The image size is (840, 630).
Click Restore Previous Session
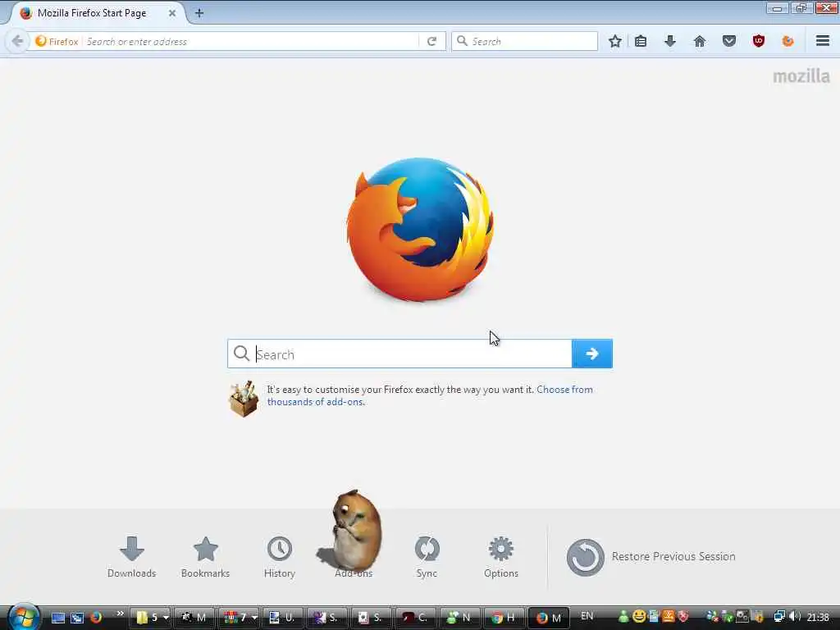(x=651, y=557)
